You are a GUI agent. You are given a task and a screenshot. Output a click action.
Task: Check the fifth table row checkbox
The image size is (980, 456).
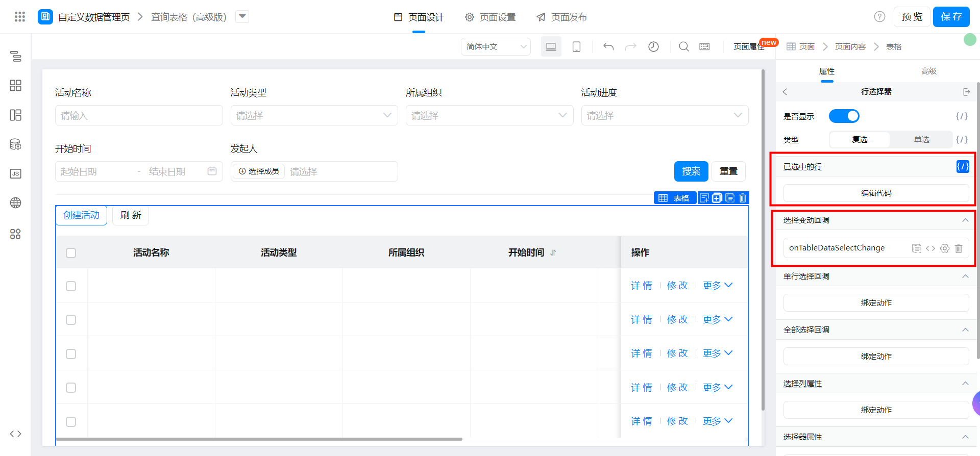click(x=71, y=422)
